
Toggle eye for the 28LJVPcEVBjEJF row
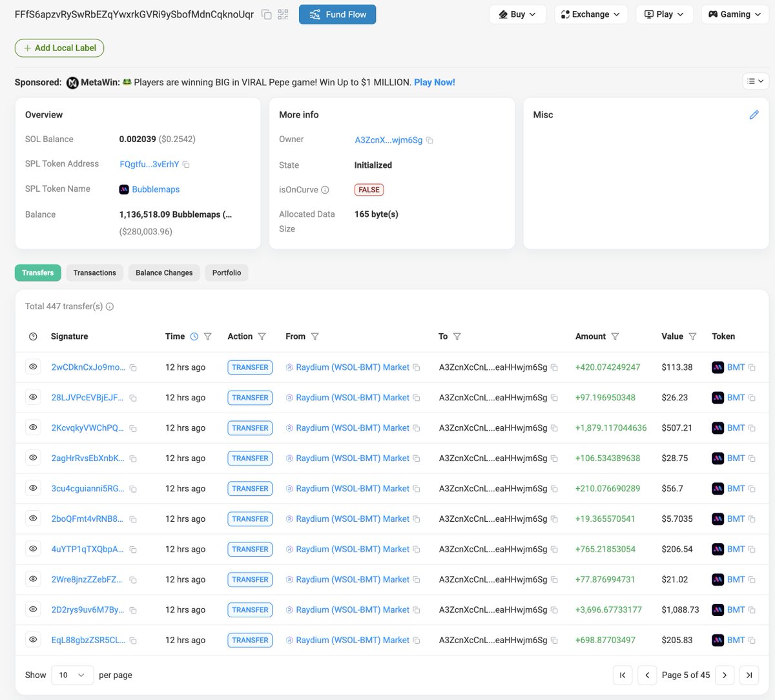(x=33, y=397)
